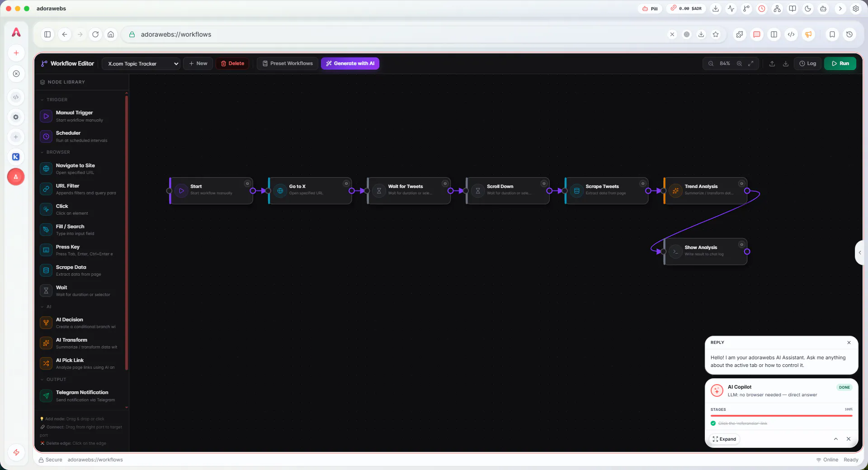Click the Adorawebs logo in left sidebar
Viewport: 868px width, 470px height.
(x=16, y=32)
